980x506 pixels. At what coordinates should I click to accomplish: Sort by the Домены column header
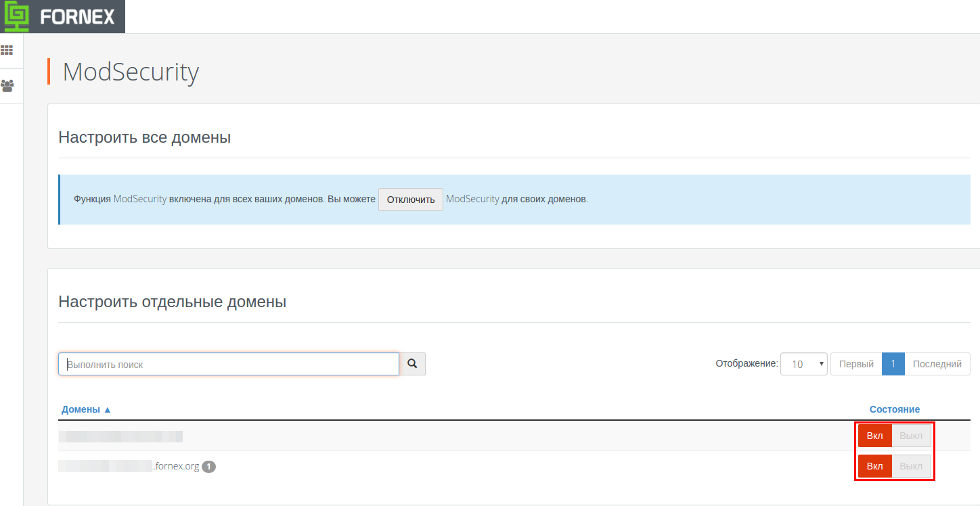coord(87,410)
